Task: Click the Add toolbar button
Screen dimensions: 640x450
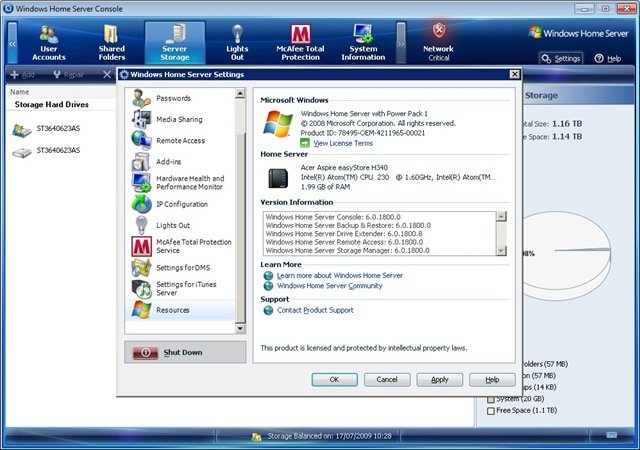Action: (22, 75)
